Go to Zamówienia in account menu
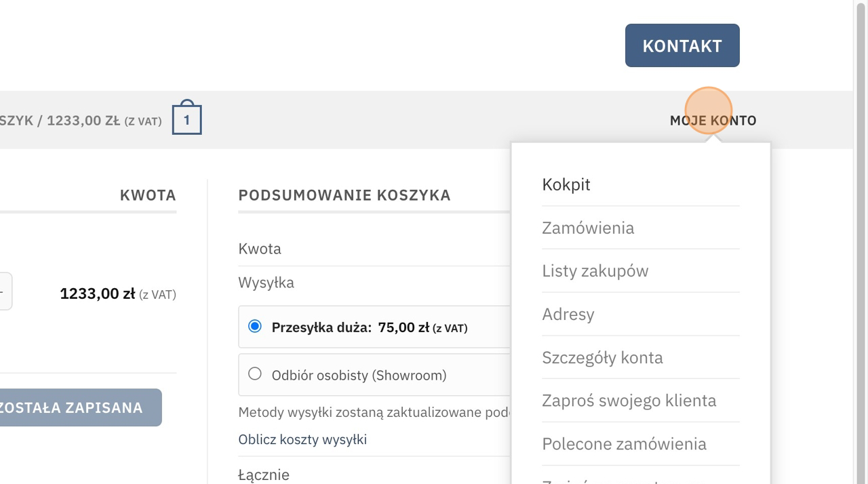Viewport: 868px width, 484px height. [x=588, y=228]
